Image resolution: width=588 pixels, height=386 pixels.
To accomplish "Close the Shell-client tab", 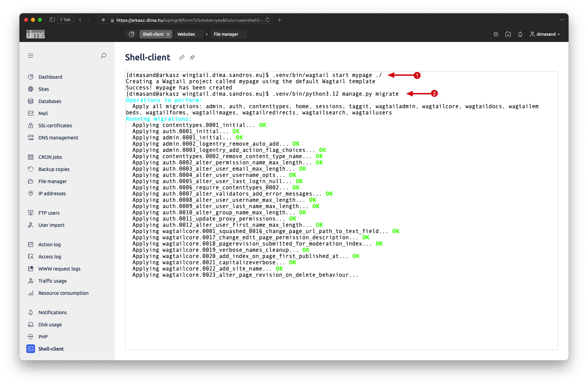I will tap(168, 34).
